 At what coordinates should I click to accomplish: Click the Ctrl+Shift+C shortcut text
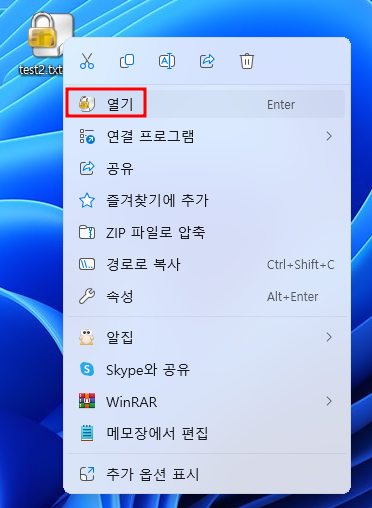(301, 265)
